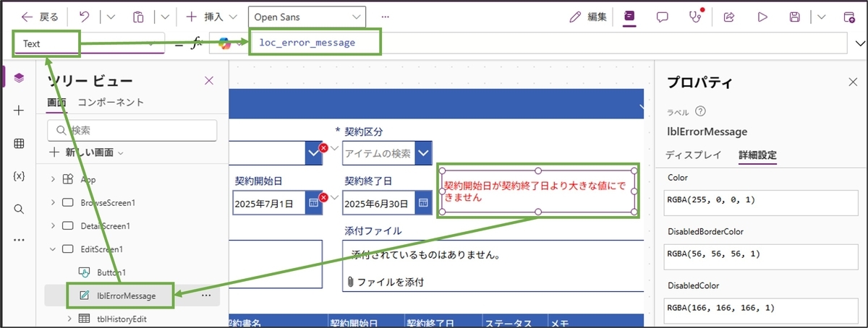Switch to the 画面 tab
Screen dimensions: 868x328
[x=57, y=103]
